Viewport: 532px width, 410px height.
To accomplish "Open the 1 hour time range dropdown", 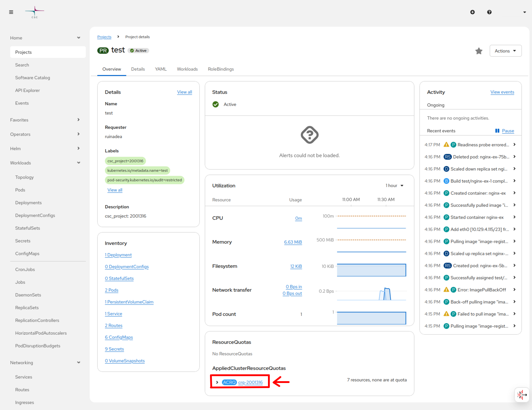I will pyautogui.click(x=394, y=186).
